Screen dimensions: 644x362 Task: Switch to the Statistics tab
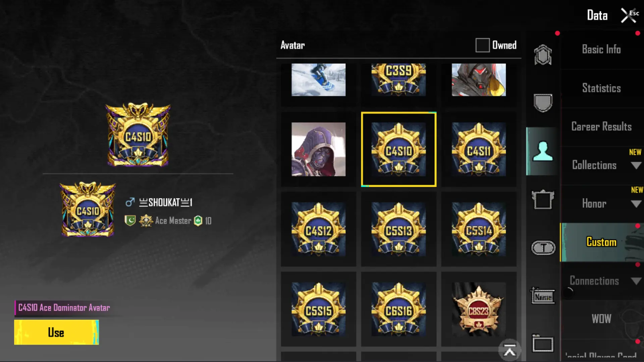(x=601, y=88)
